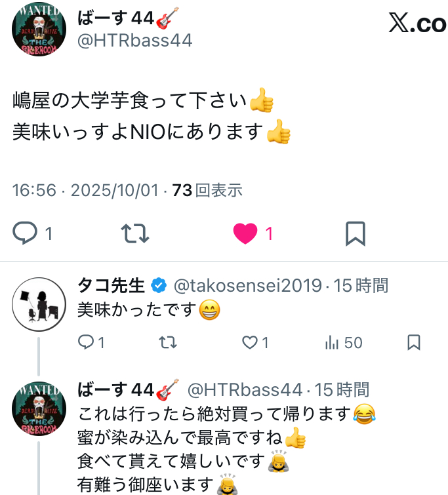Unlike the main post via the pink heart
The width and height of the screenshot is (448, 495).
[x=245, y=233]
